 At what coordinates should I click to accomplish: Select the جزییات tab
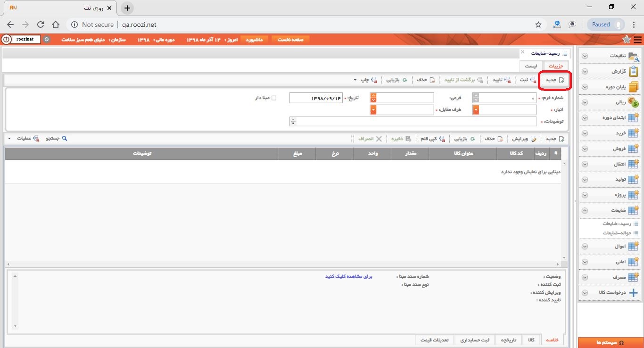pos(556,66)
